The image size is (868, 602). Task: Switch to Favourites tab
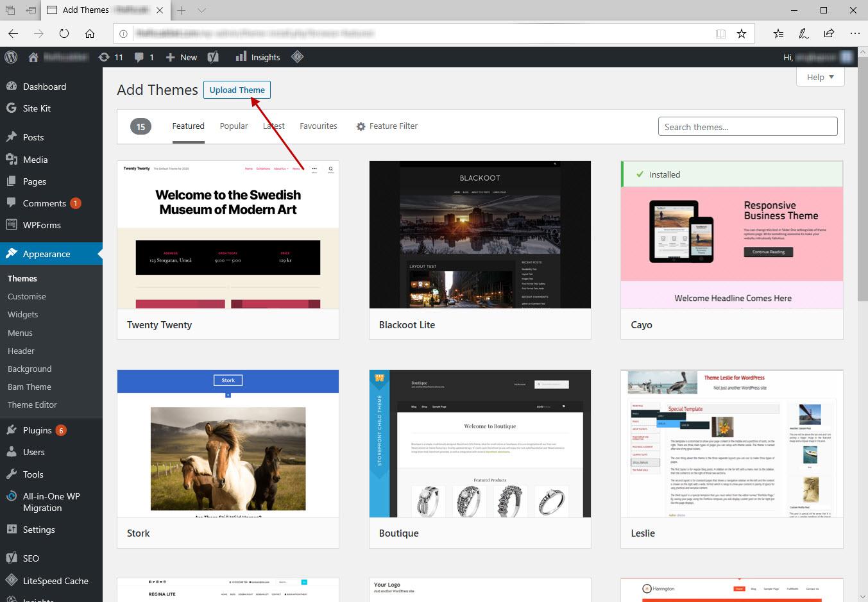click(x=318, y=126)
